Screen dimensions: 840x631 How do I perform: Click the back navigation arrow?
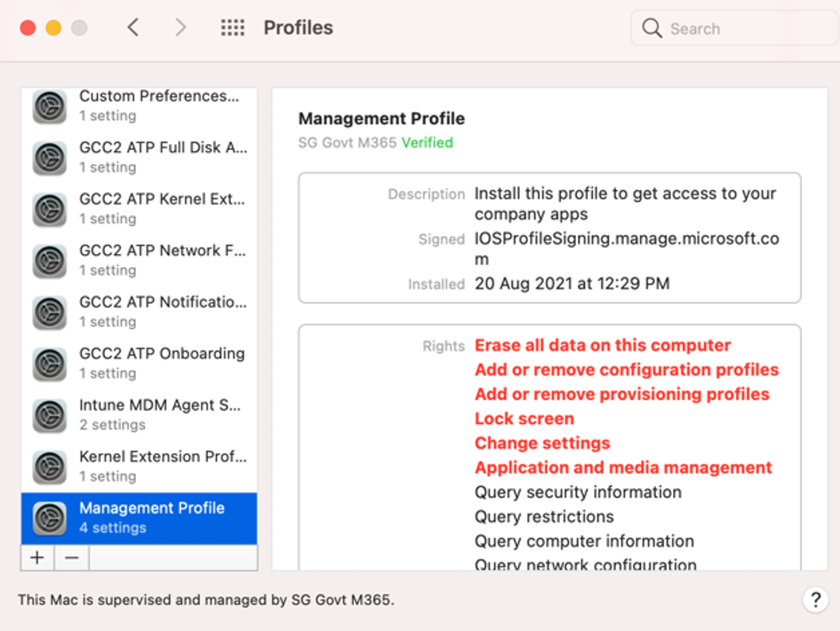pos(134,28)
